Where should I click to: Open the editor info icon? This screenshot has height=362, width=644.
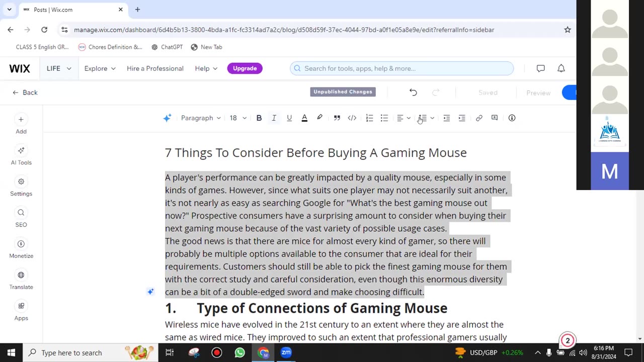click(512, 118)
